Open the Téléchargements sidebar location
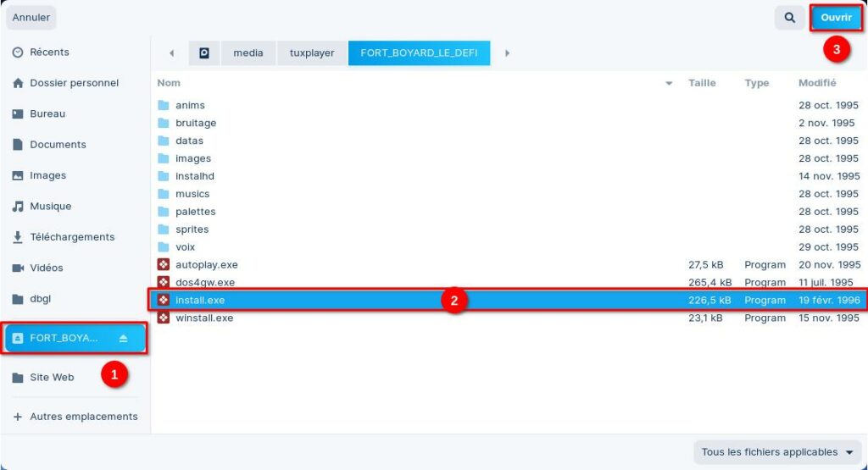 tap(72, 237)
